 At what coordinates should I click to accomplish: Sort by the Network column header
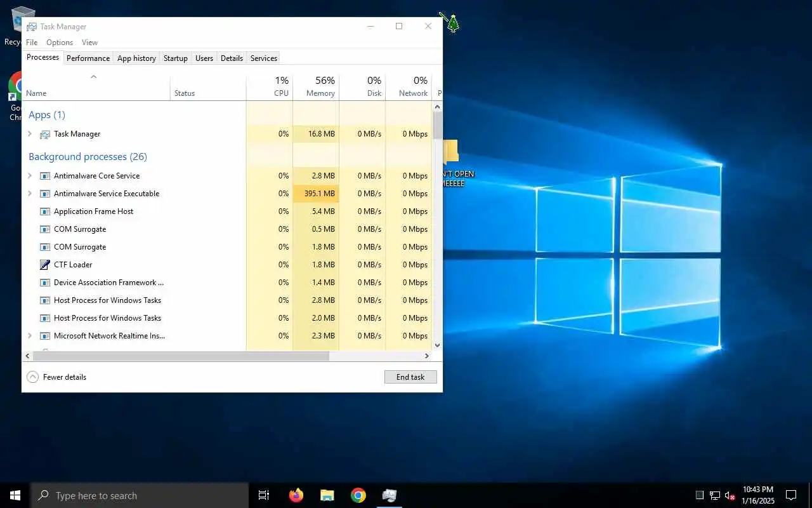[409, 87]
